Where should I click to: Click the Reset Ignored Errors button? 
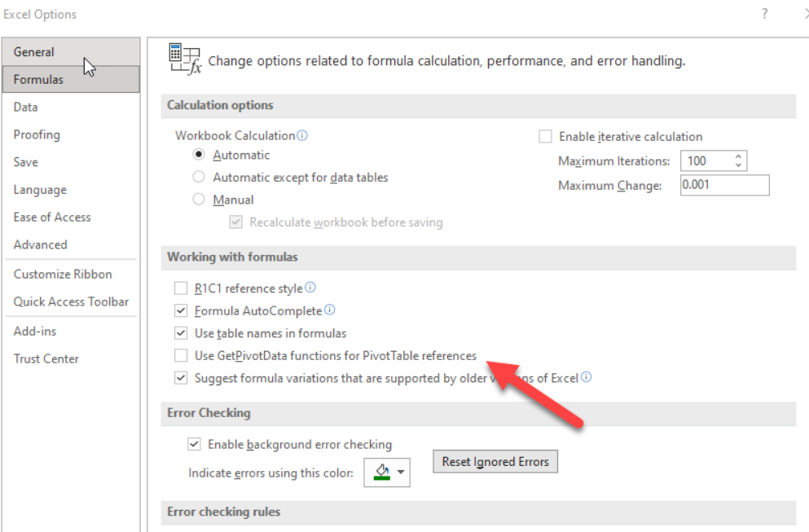(495, 461)
